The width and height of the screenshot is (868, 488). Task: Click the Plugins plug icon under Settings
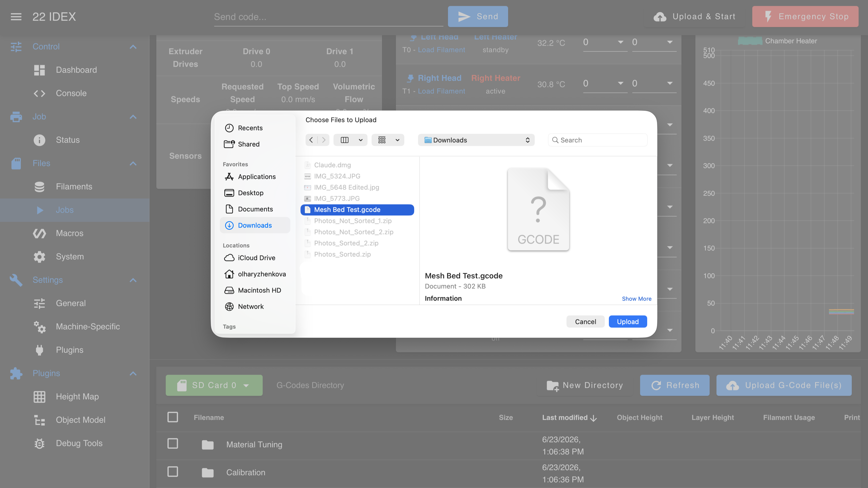[x=39, y=350]
